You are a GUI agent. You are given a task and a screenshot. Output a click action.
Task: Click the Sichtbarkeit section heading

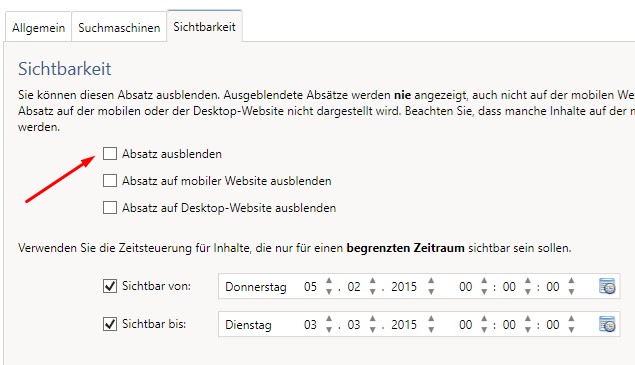click(x=64, y=69)
